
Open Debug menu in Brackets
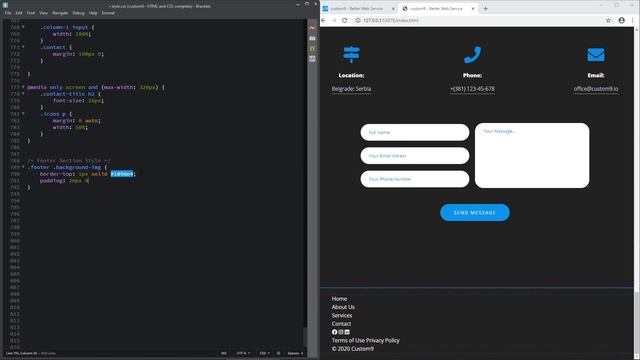point(78,13)
